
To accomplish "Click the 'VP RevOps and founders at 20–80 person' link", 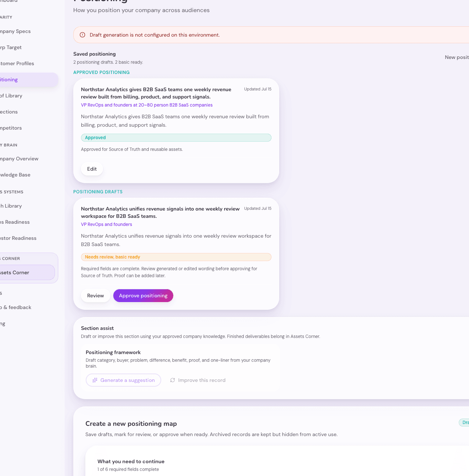I will tap(147, 105).
